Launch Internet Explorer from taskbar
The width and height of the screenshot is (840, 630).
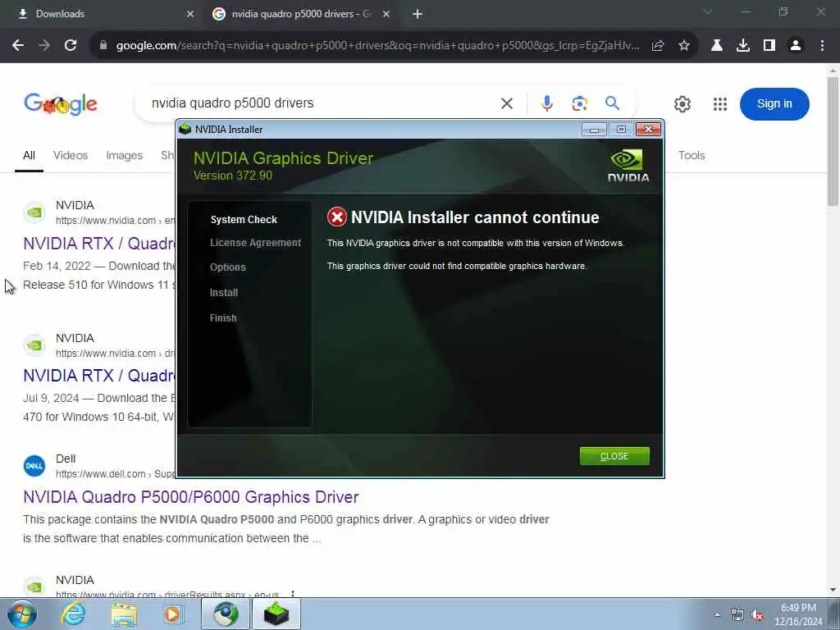[73, 614]
